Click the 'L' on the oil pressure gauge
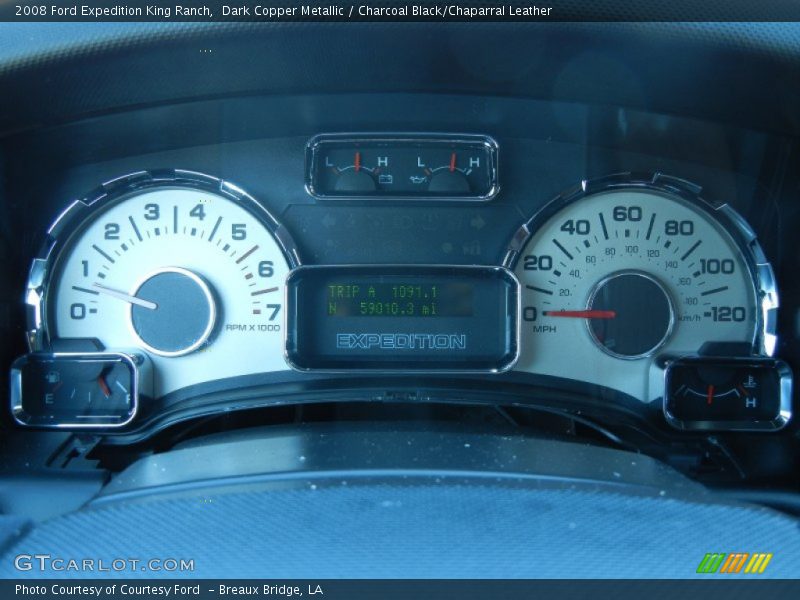 (421, 162)
